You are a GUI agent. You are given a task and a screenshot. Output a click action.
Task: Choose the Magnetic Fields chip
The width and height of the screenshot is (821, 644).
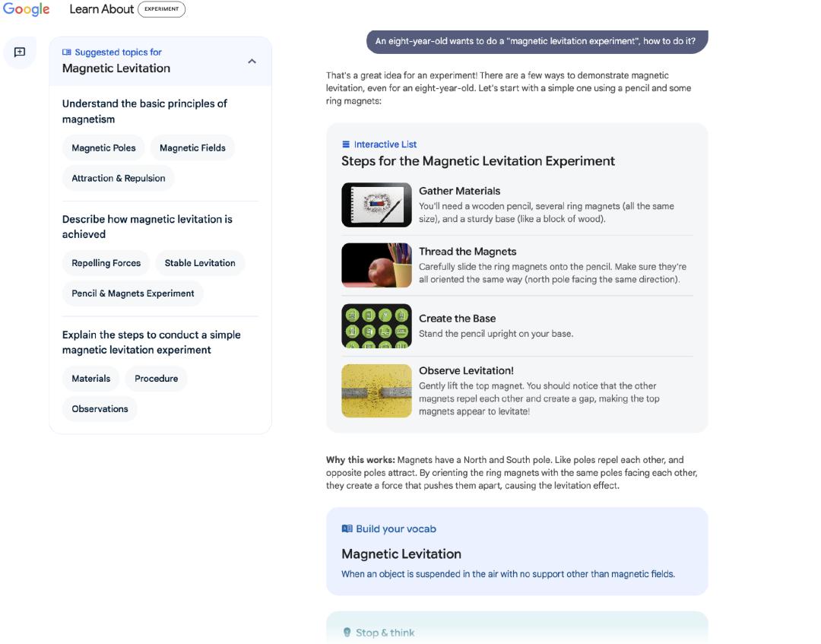coord(192,148)
